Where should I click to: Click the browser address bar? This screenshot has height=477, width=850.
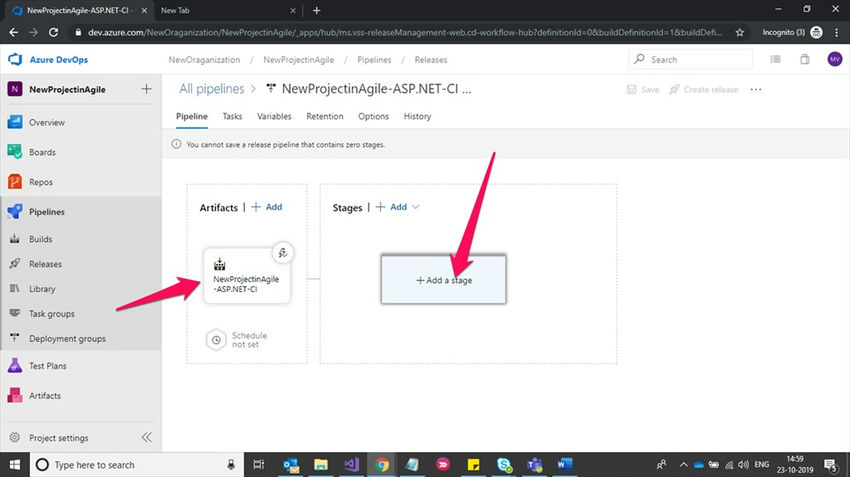(404, 33)
